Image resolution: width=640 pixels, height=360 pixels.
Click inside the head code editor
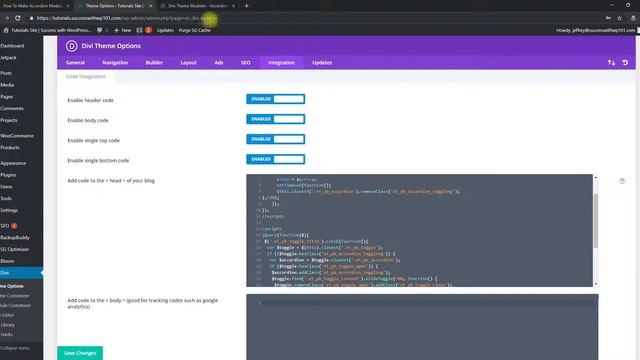pos(419,231)
